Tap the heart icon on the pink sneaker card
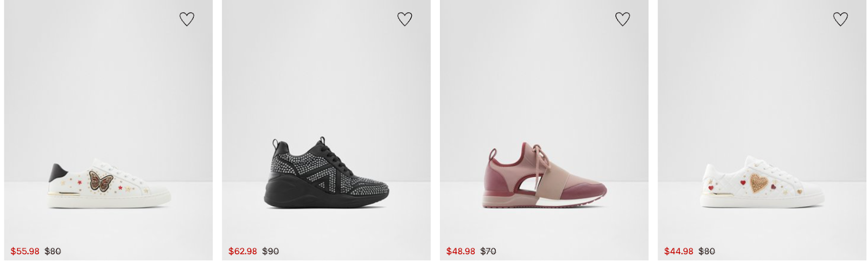The height and width of the screenshot is (262, 868). (x=622, y=19)
